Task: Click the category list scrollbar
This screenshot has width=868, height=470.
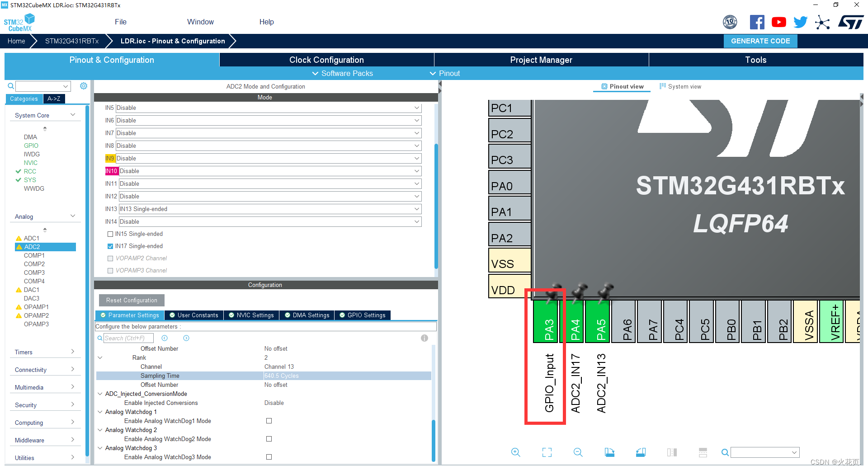Action: pos(87,280)
